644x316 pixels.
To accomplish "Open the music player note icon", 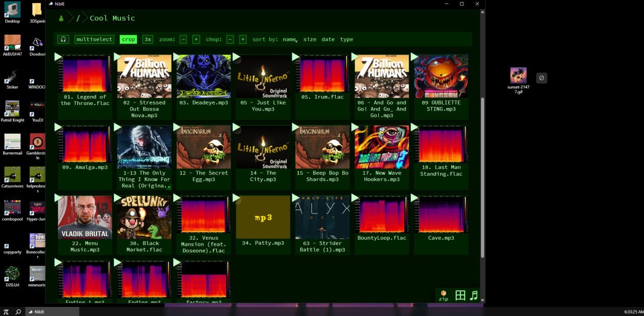I will [473, 295].
